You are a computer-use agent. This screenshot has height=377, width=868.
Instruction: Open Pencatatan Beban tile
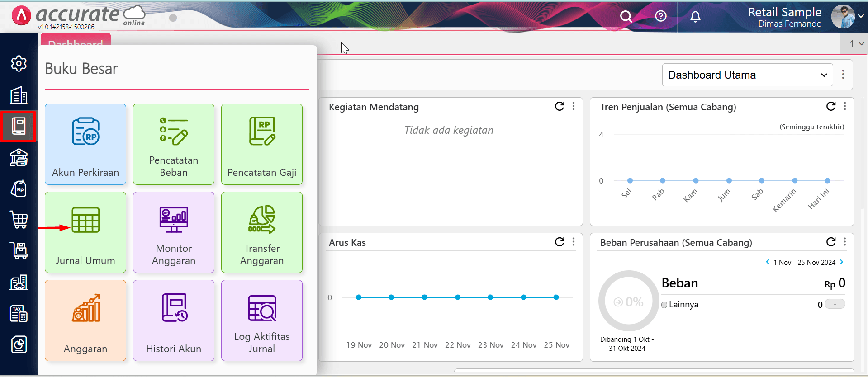pos(174,144)
